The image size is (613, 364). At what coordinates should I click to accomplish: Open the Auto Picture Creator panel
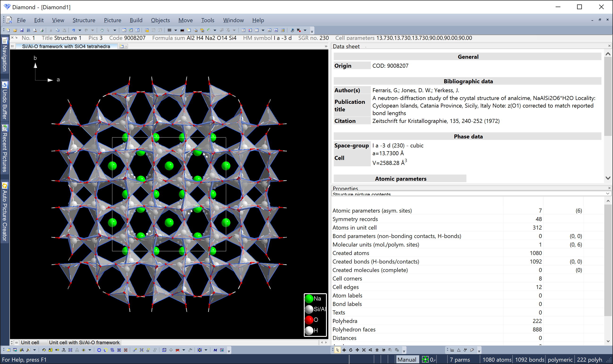[4, 212]
